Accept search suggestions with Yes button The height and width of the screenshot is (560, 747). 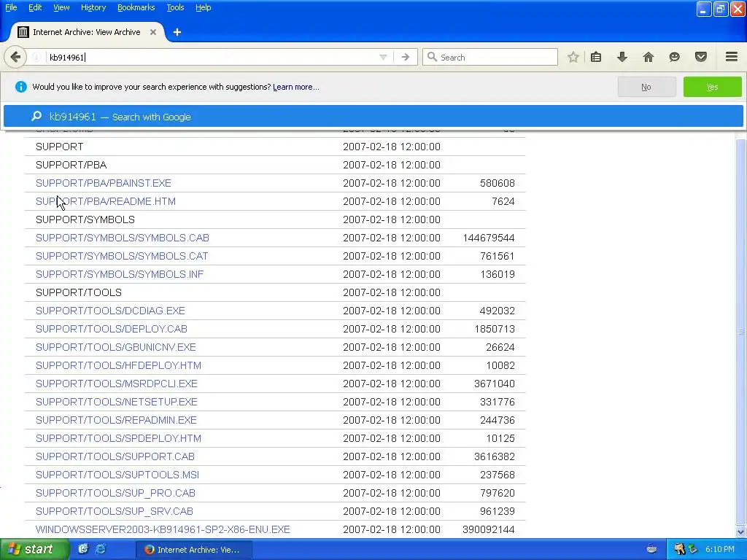pyautogui.click(x=712, y=87)
